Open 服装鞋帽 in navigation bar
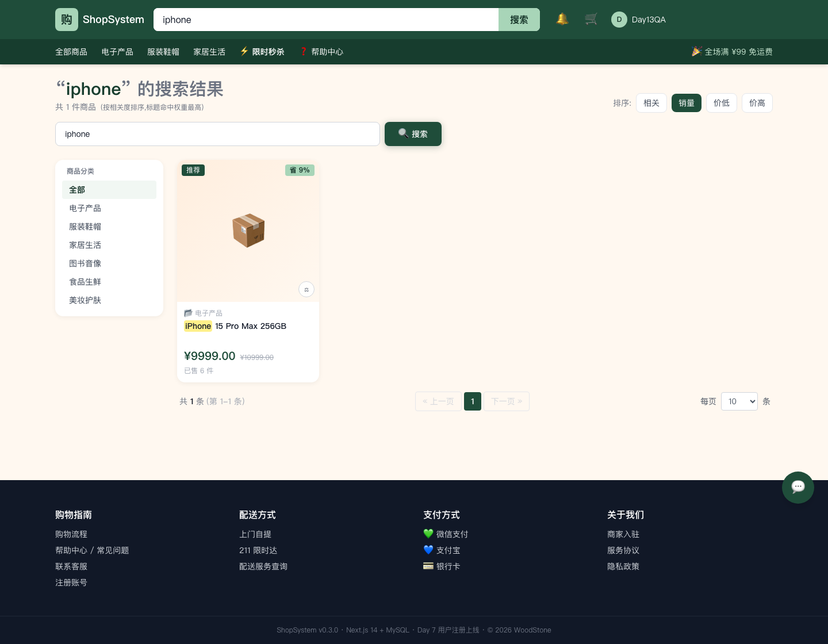Viewport: 828px width, 644px height. click(163, 52)
